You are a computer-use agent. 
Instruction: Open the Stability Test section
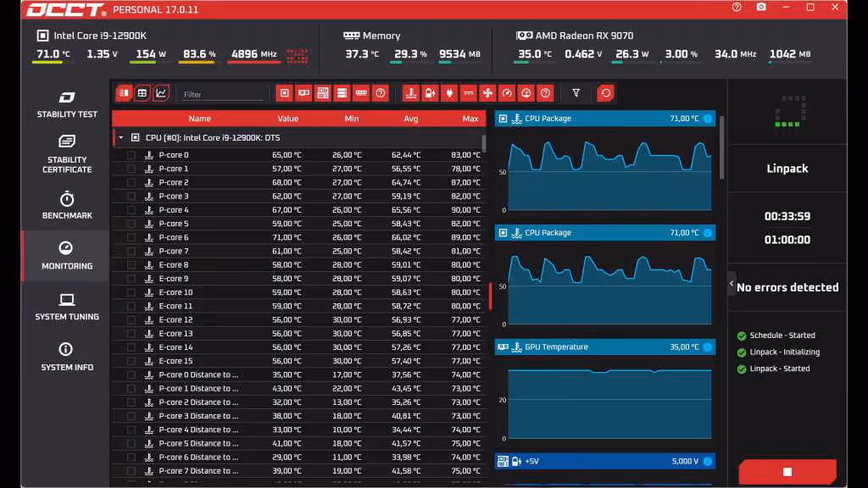click(x=67, y=104)
